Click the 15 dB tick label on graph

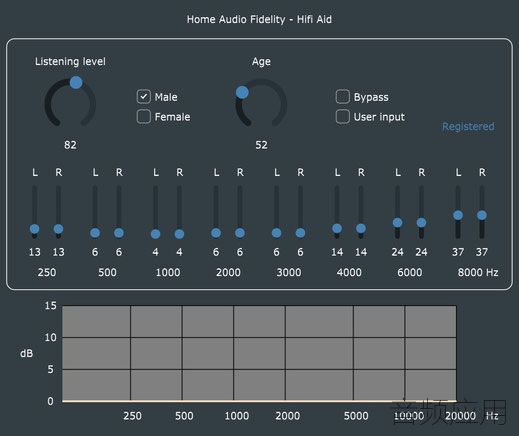point(51,306)
